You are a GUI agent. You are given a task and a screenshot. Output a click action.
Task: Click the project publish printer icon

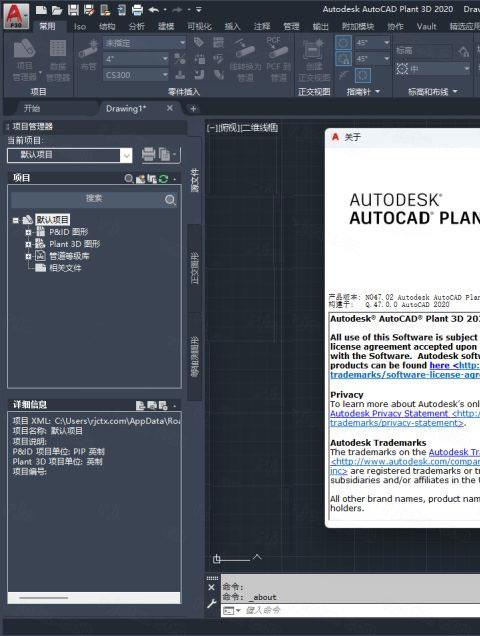tap(149, 155)
